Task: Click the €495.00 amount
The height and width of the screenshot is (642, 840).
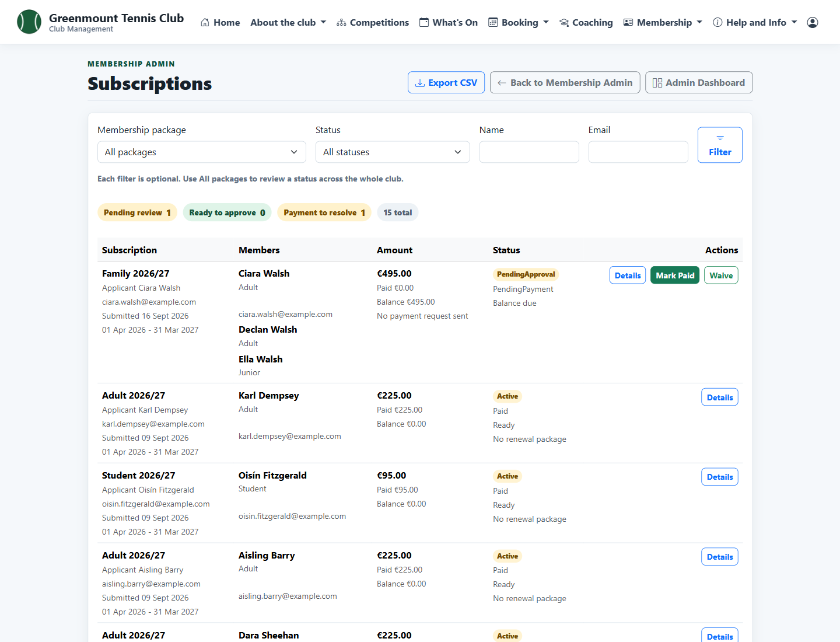Action: [x=394, y=274]
